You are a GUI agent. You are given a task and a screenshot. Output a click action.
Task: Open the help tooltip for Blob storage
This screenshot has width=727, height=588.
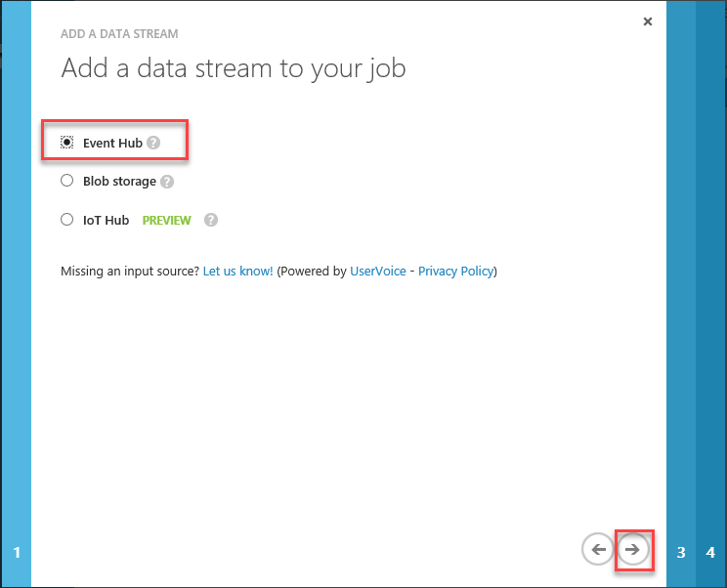167,182
